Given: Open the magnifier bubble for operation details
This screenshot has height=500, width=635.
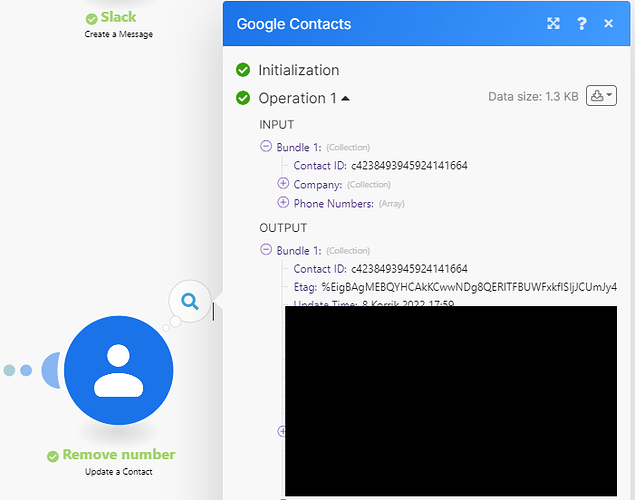Looking at the screenshot, I should pyautogui.click(x=190, y=301).
